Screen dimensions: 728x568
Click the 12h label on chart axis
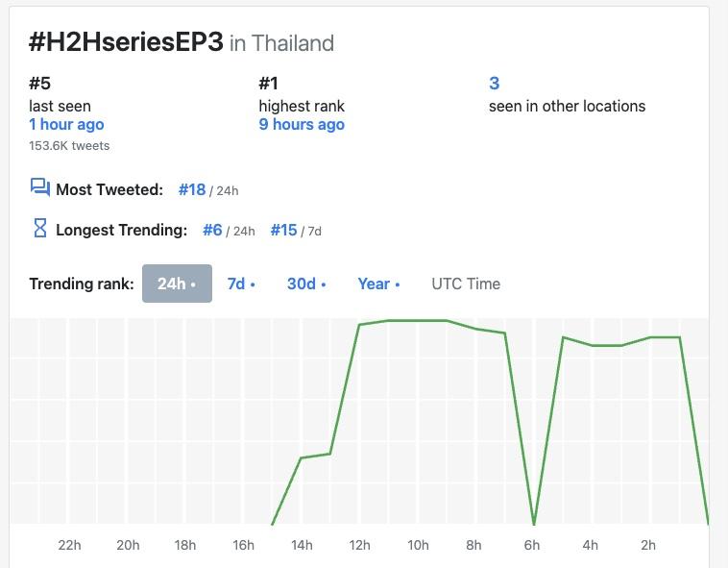coord(359,545)
